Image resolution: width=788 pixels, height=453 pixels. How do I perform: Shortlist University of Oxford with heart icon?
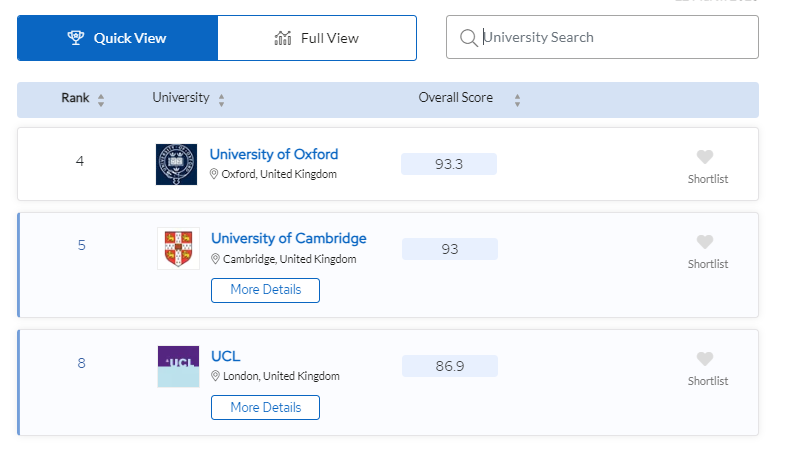[705, 157]
